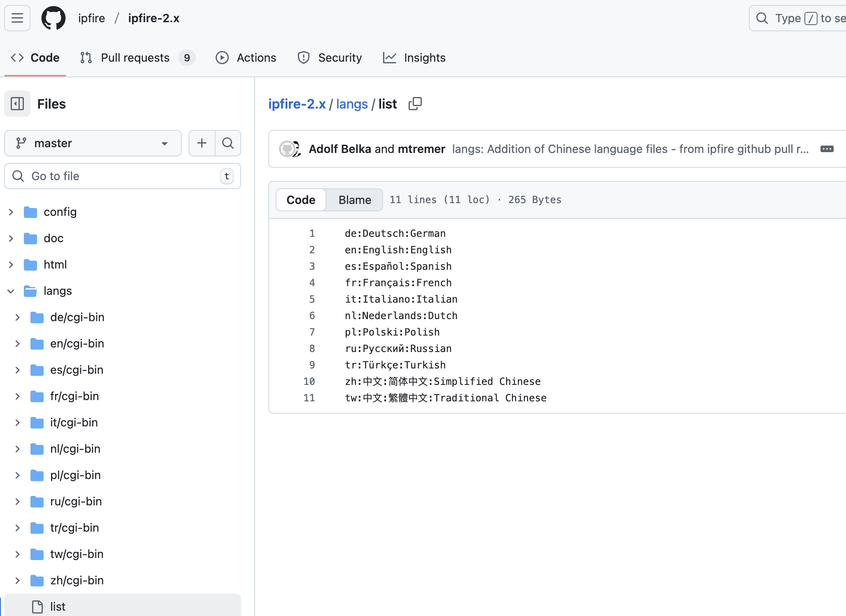This screenshot has height=616, width=846.
Task: Expand the zh/cgi-bin folder
Action: (18, 581)
